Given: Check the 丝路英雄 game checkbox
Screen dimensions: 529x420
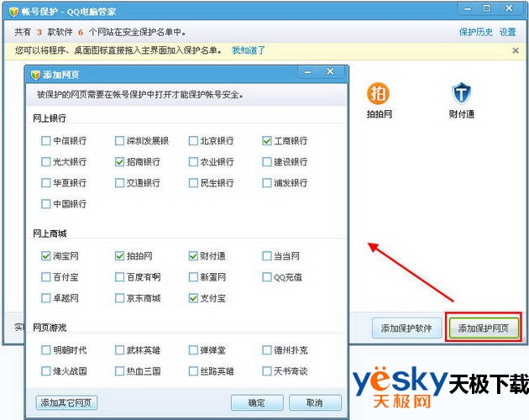Looking at the screenshot, I should click(x=193, y=371).
